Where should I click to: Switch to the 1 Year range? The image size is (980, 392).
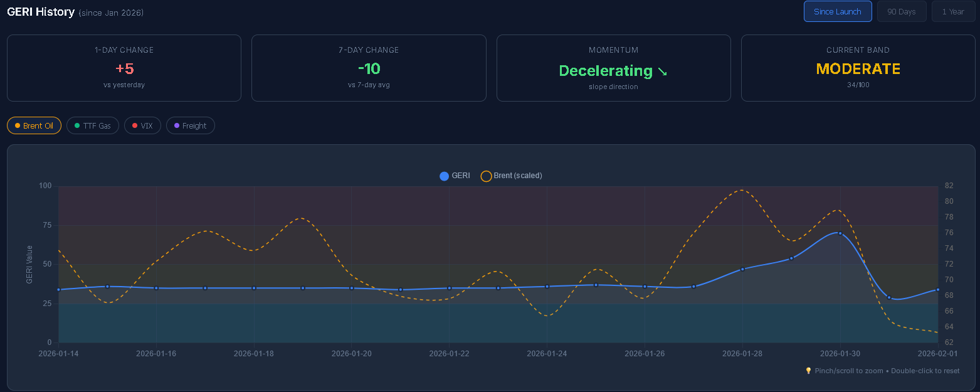[952, 11]
